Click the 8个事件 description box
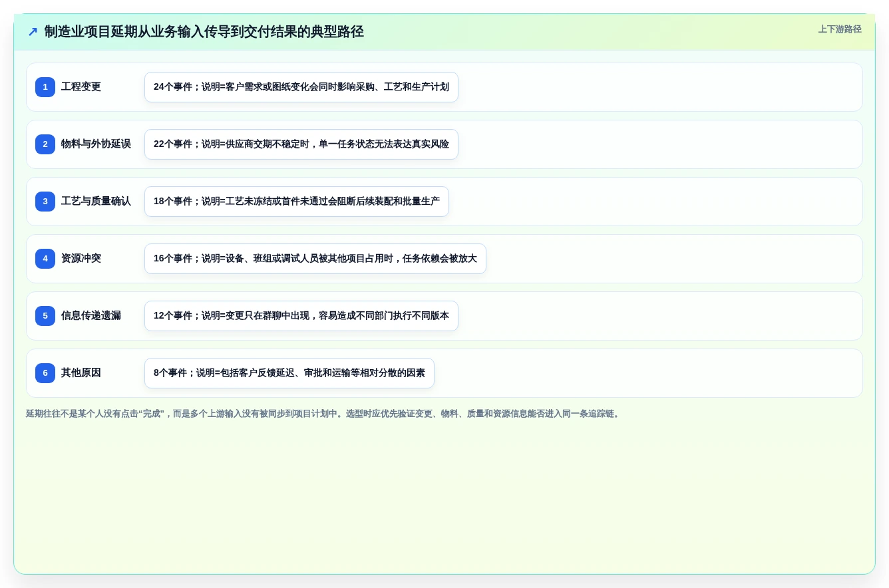Viewport: 889px width, 588px height. (x=289, y=373)
